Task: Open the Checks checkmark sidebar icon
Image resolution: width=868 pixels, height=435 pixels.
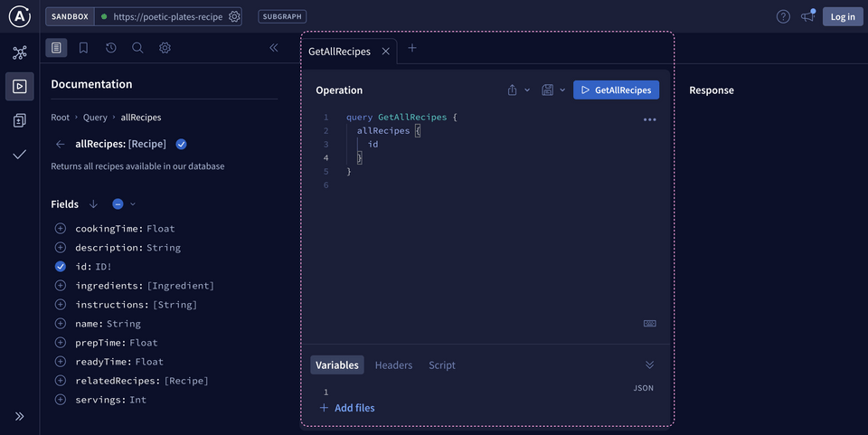Action: 20,155
